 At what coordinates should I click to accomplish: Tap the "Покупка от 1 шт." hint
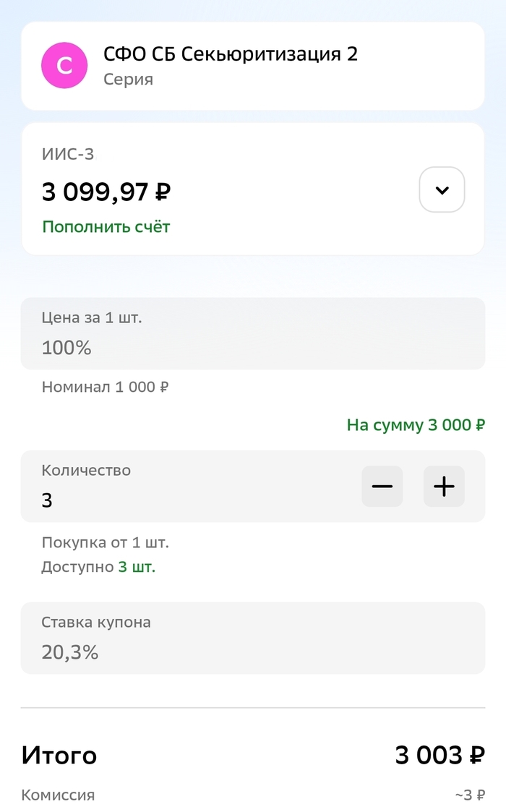[105, 542]
